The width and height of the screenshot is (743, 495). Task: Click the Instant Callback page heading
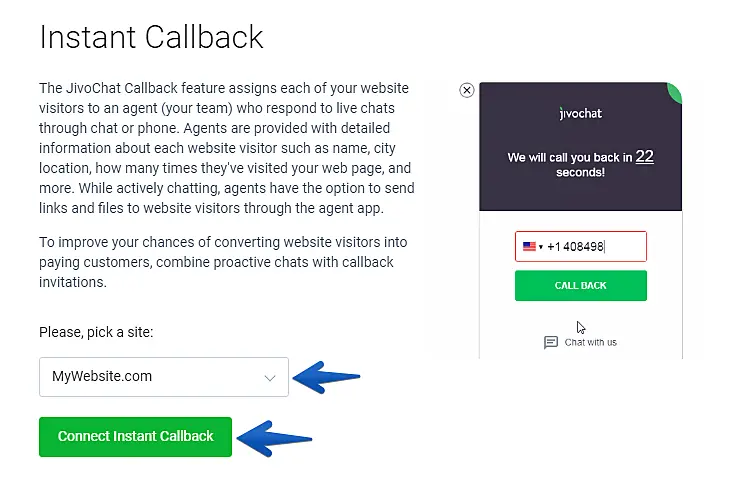[x=151, y=37]
